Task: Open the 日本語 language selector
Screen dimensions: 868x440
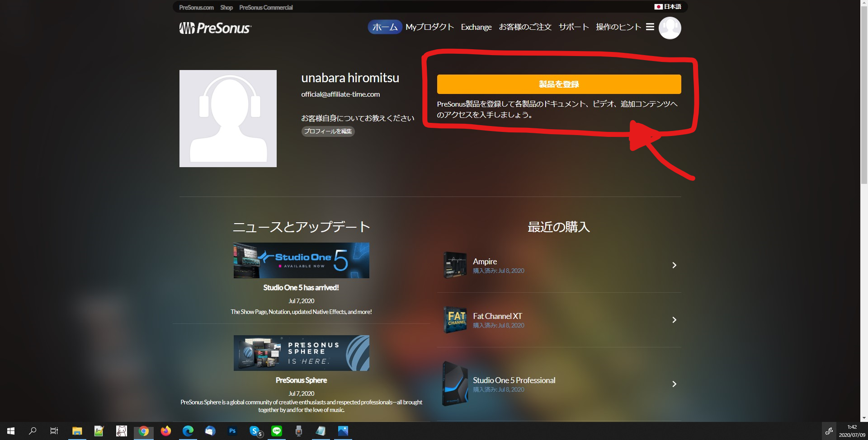Action: (668, 7)
